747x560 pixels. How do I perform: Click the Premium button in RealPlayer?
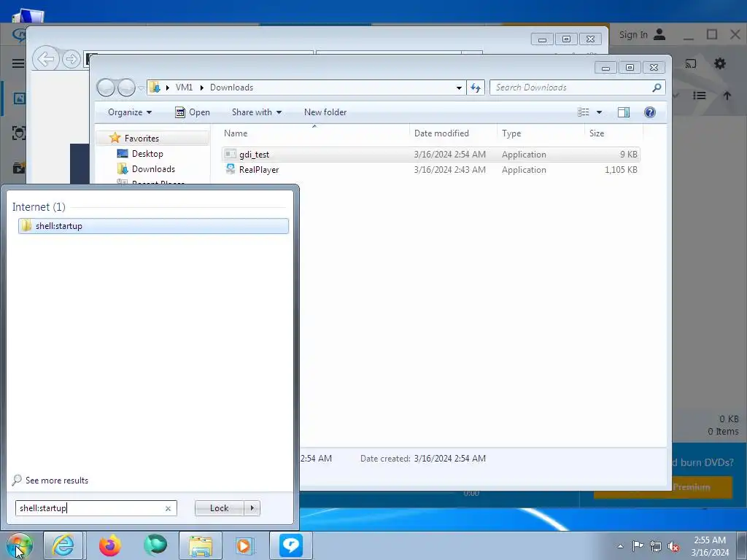(703, 487)
